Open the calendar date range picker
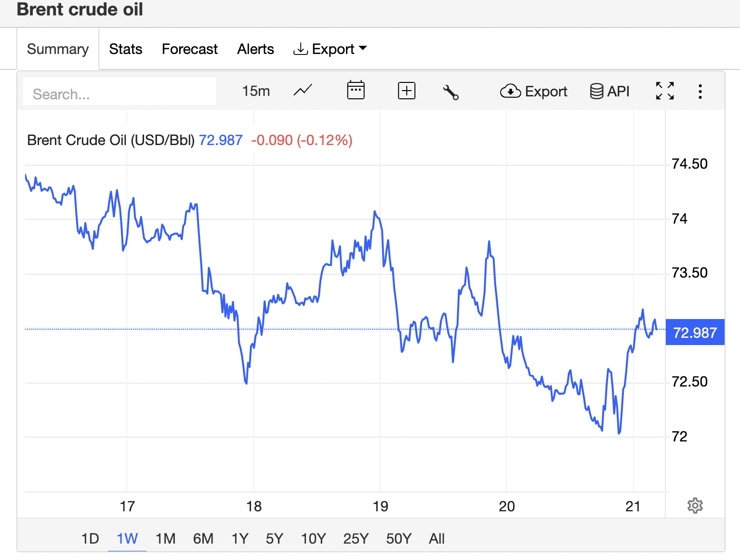 click(x=356, y=90)
